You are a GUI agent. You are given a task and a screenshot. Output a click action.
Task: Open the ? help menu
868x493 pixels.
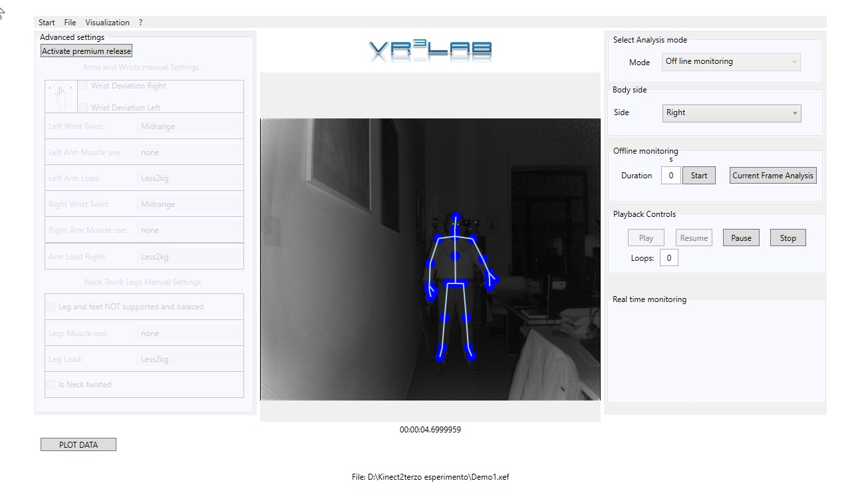pos(140,23)
